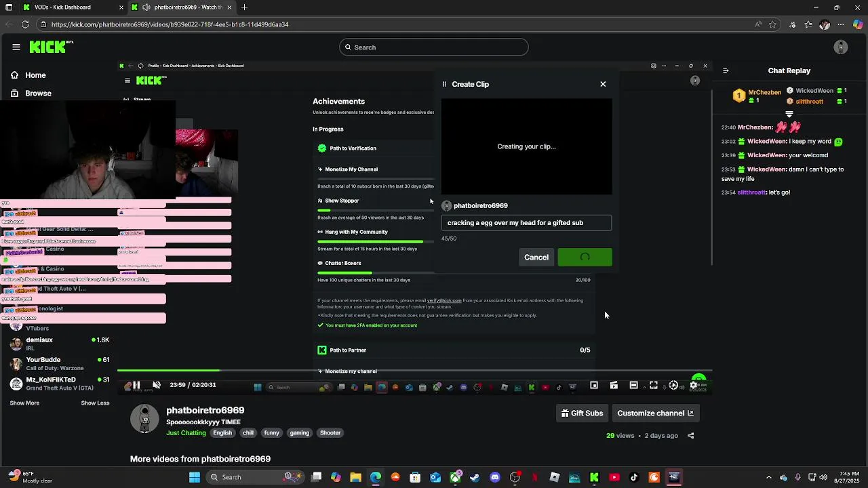The image size is (868, 488).
Task: Expand the gift leaderboard arrow
Action: [789, 114]
